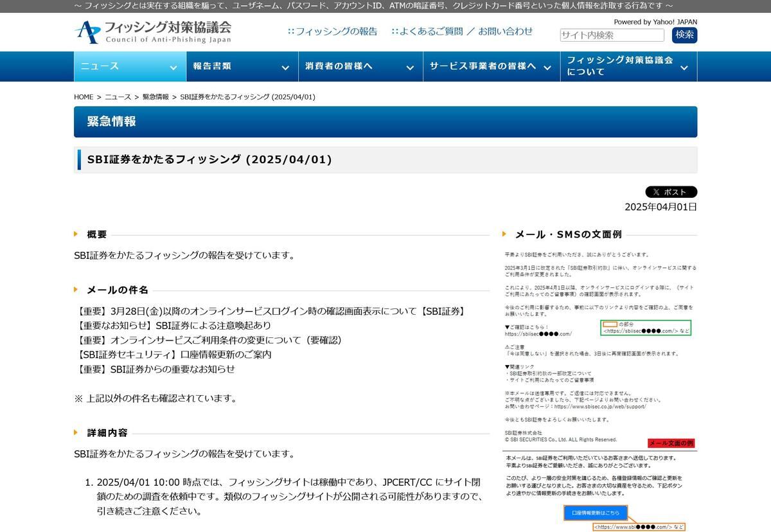Open the サービス事業者の皆様へ navigation menu
Viewport: 771px width, 532px height.
click(x=491, y=66)
